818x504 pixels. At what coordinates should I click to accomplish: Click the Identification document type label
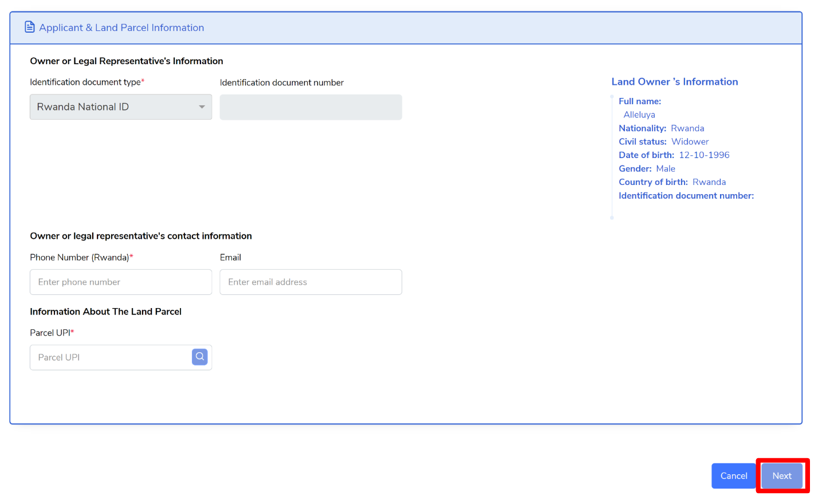pyautogui.click(x=87, y=82)
